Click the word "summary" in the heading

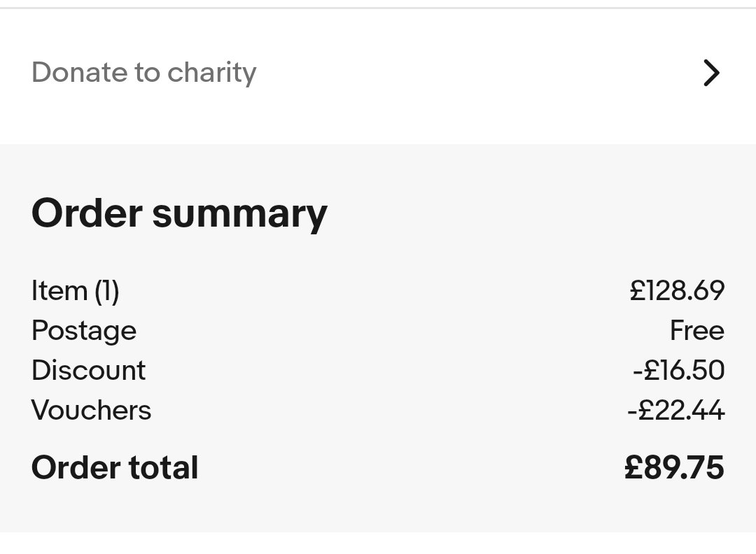pyautogui.click(x=239, y=215)
